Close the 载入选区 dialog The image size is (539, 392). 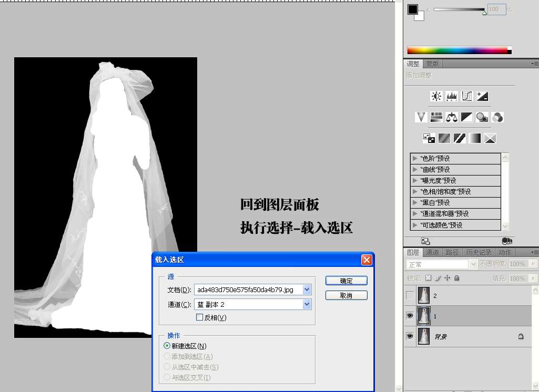367,260
